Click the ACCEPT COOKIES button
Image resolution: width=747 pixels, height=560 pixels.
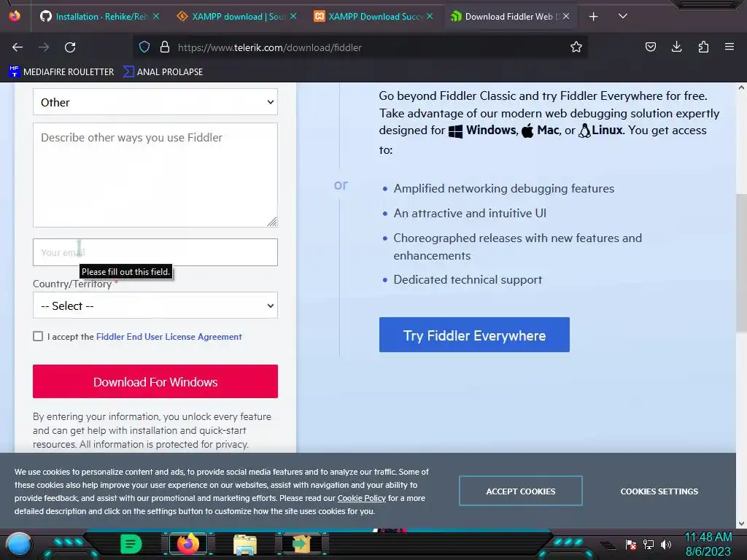tap(521, 491)
